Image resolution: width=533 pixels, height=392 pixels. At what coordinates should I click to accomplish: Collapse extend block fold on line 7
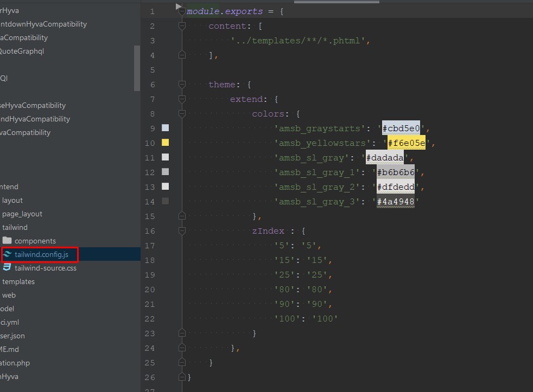(x=182, y=99)
